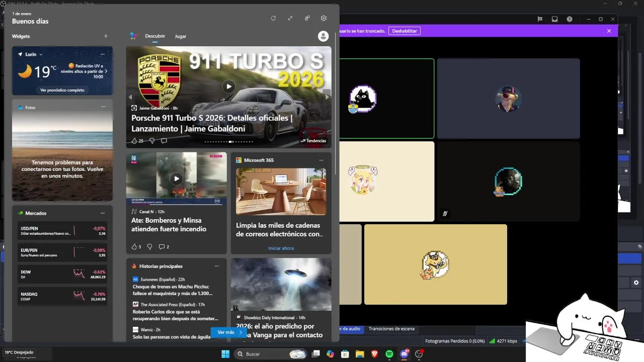Open Tendencias link on Porsche card

(x=313, y=141)
